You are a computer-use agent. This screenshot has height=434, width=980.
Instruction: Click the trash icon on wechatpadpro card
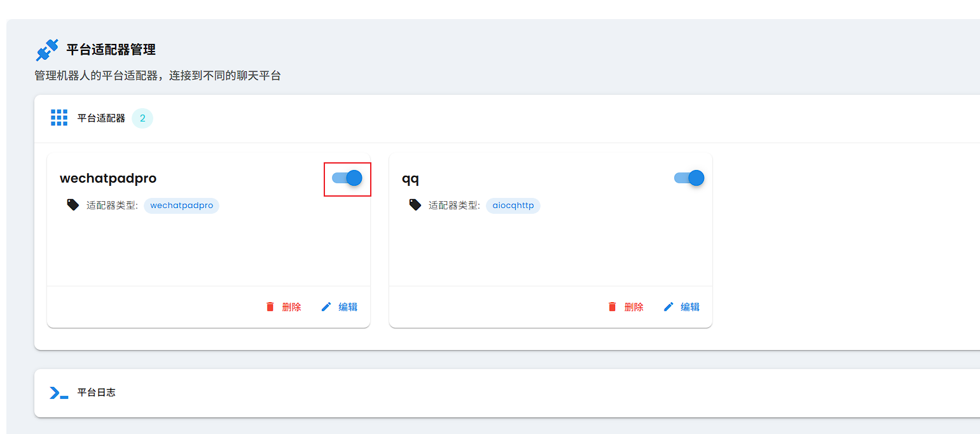pyautogui.click(x=270, y=307)
